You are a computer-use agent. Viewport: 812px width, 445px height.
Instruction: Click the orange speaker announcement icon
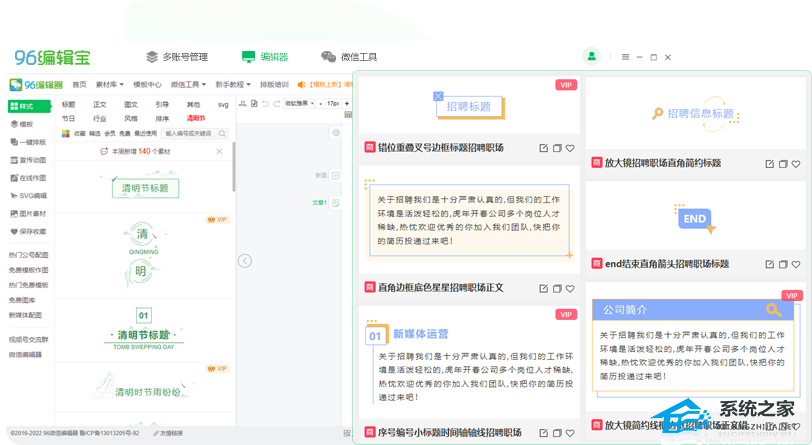tap(301, 84)
